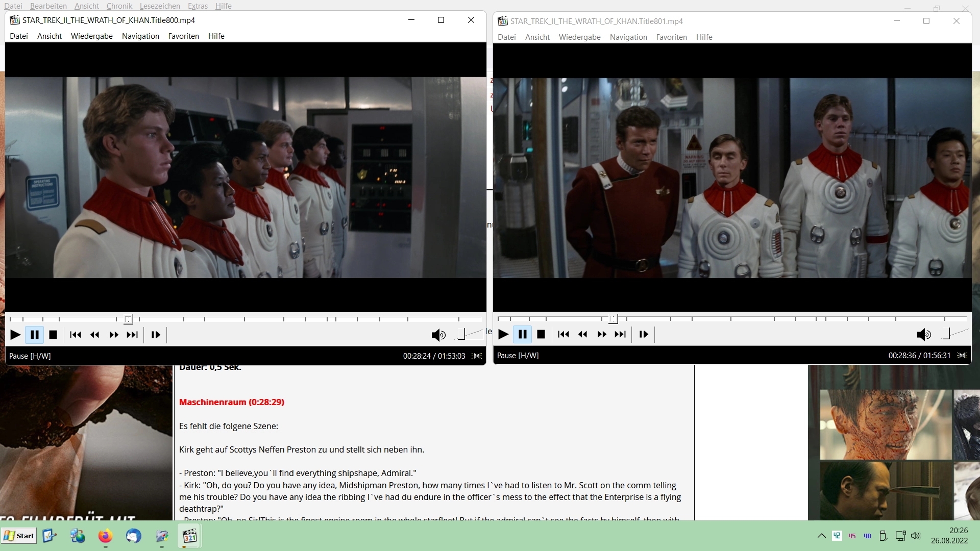The width and height of the screenshot is (980, 551).
Task: Click volume slider in Title801 player
Action: [953, 334]
